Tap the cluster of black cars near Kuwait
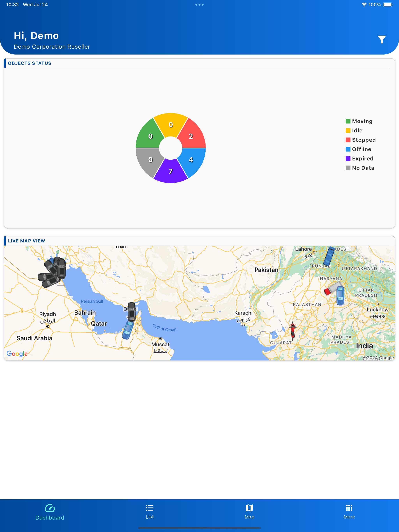 [52, 272]
